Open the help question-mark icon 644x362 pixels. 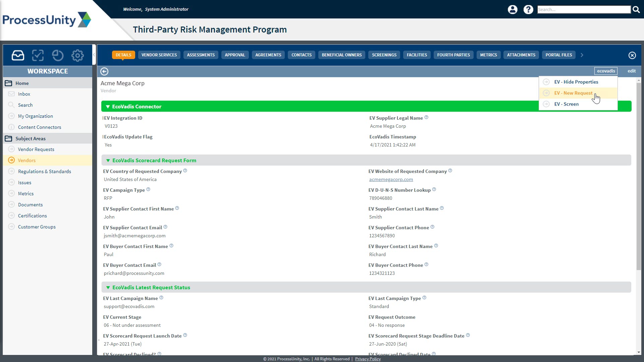point(528,9)
